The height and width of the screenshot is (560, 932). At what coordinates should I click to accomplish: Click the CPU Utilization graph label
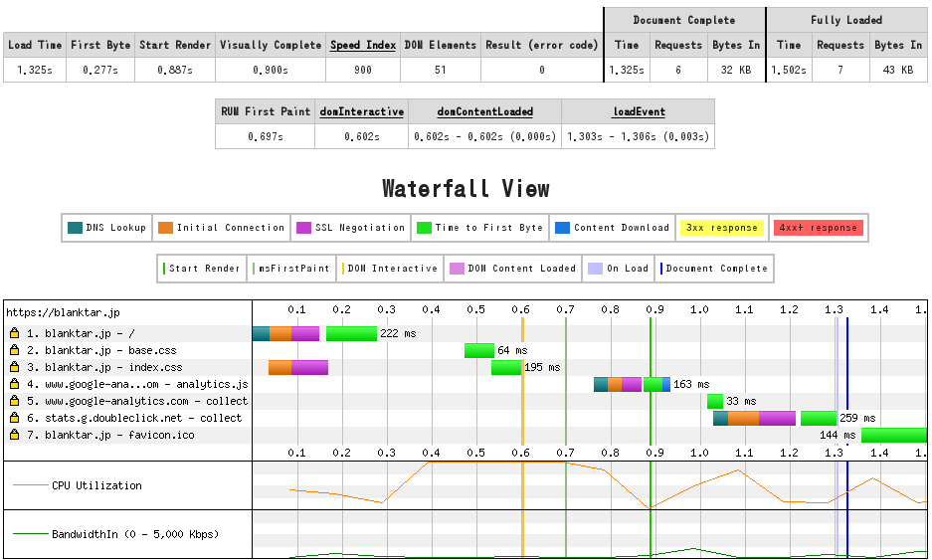[x=96, y=485]
